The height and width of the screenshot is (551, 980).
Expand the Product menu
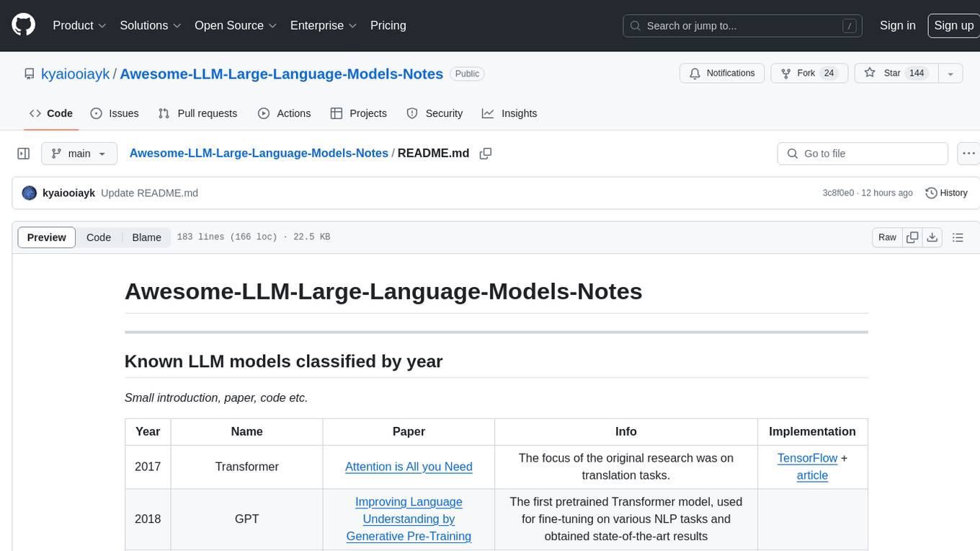click(x=79, y=25)
